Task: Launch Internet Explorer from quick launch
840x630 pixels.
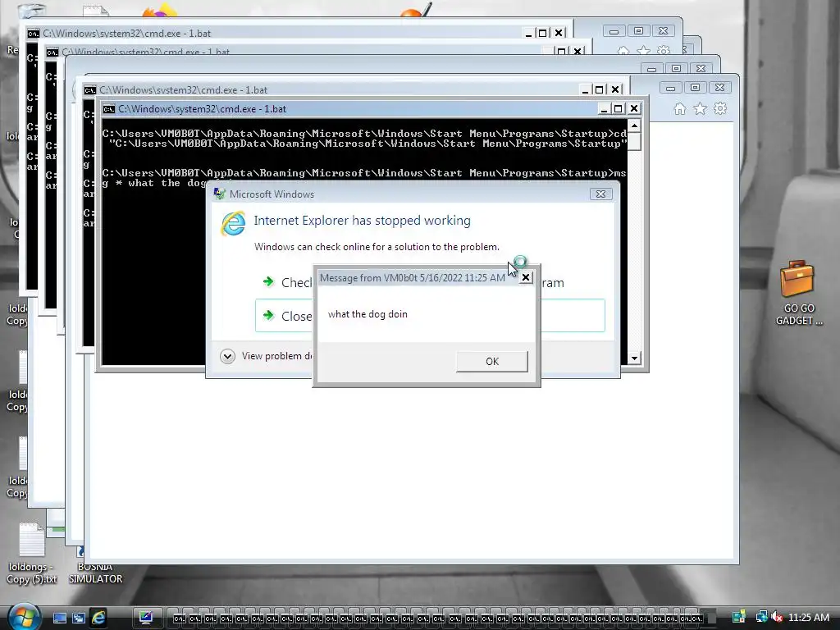Action: coord(98,618)
